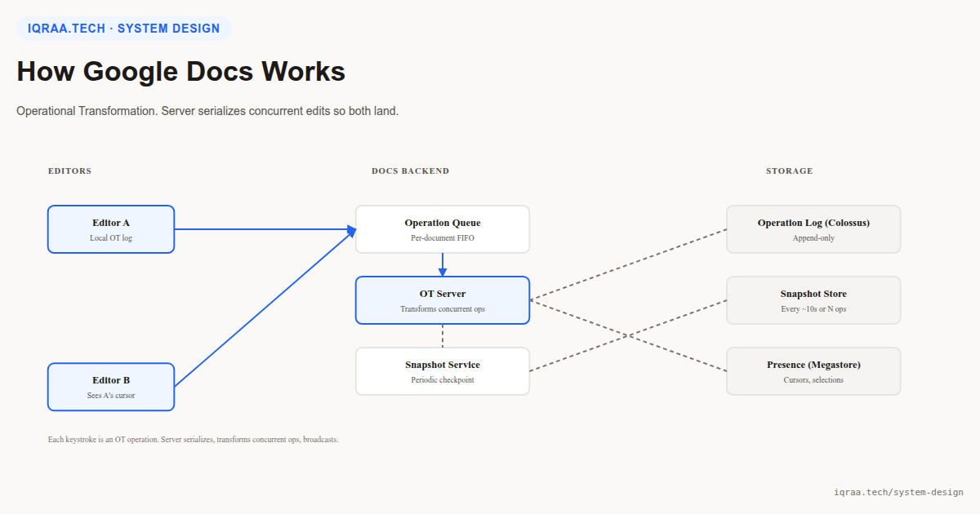Select the Operation Log (Colossus) box

coord(813,229)
